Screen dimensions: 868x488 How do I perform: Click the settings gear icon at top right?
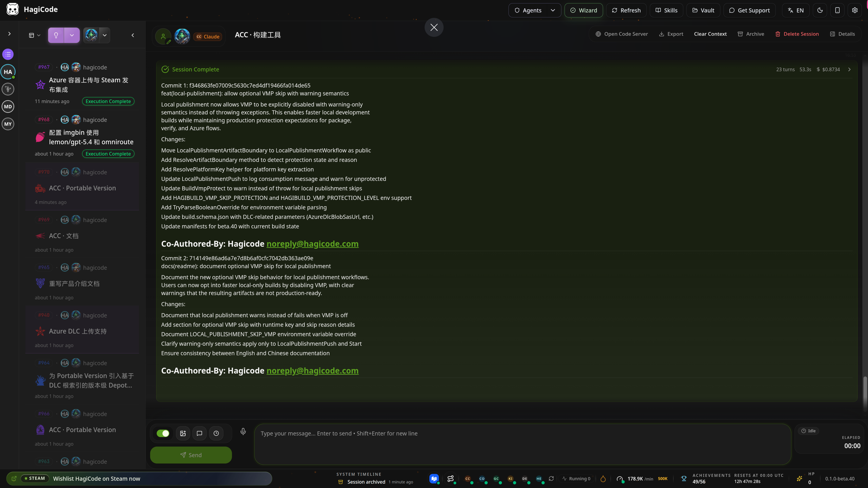click(854, 10)
